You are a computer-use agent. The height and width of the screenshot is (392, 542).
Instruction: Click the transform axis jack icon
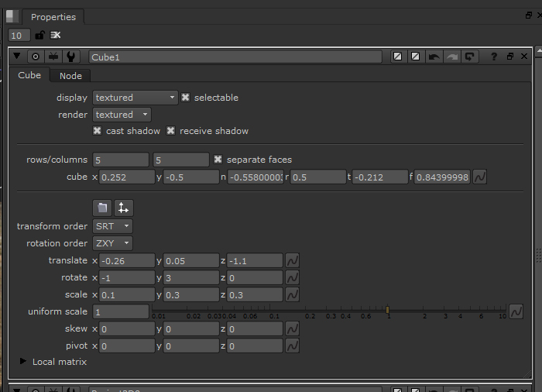pyautogui.click(x=123, y=208)
